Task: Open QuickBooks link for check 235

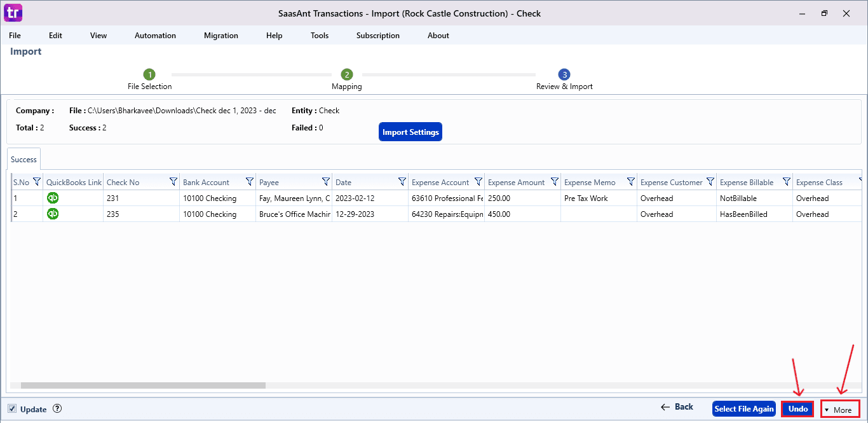Action: 53,214
